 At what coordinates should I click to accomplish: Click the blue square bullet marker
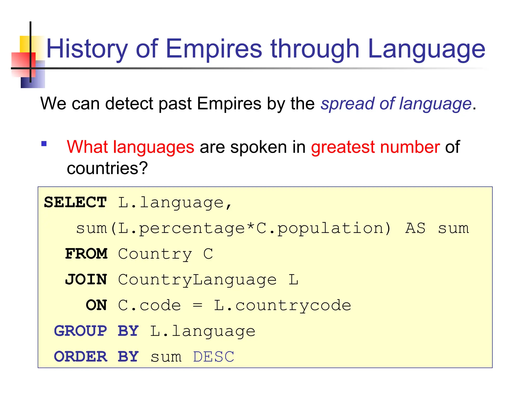pos(44,144)
